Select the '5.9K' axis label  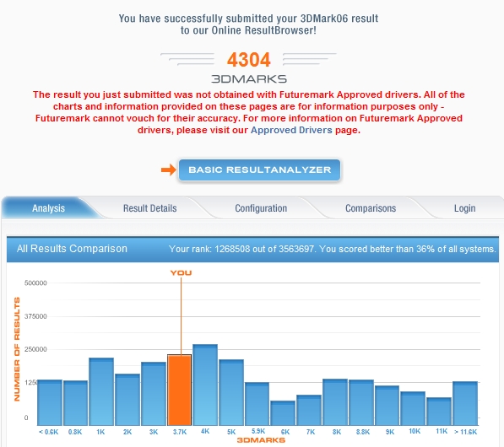(x=258, y=431)
